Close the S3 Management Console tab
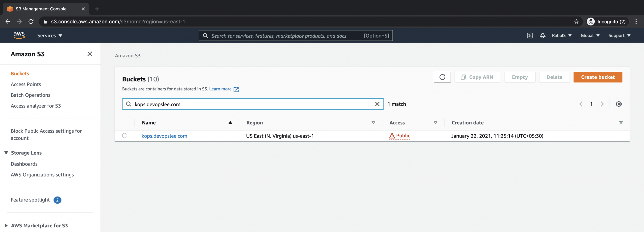 coord(83,9)
